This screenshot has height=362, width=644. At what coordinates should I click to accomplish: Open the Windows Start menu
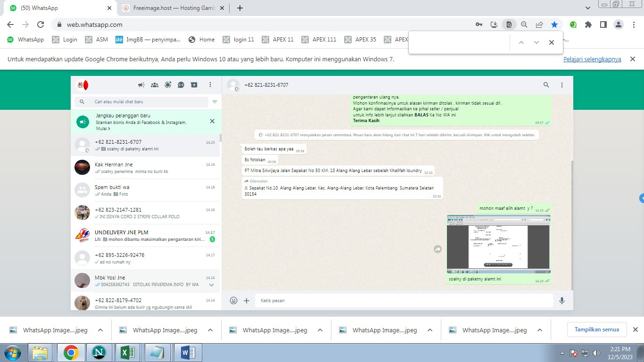13,353
